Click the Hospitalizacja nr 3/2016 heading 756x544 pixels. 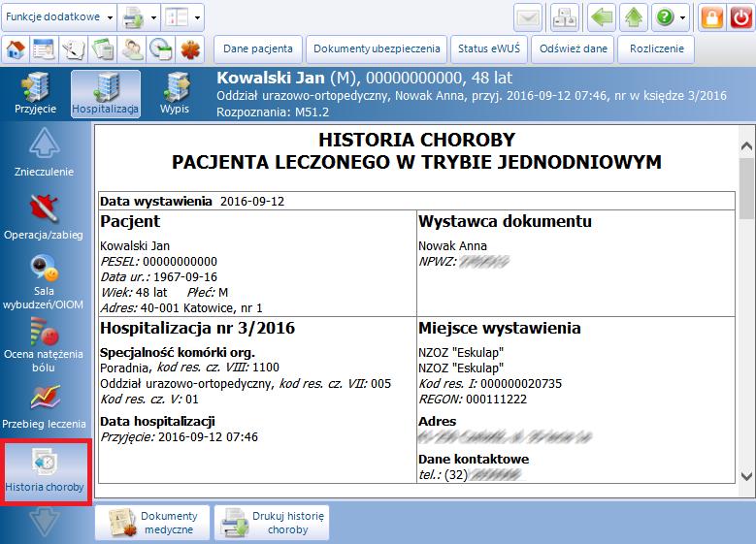coord(197,328)
